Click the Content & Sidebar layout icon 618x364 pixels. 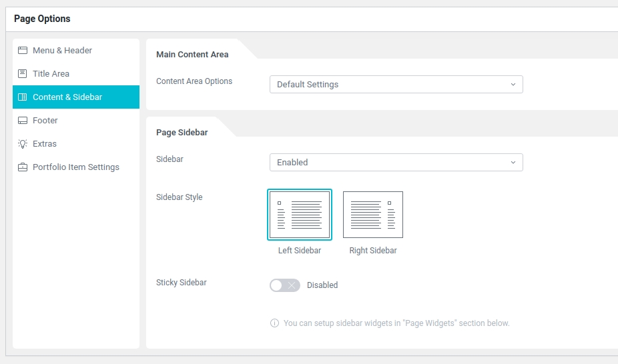pyautogui.click(x=23, y=97)
